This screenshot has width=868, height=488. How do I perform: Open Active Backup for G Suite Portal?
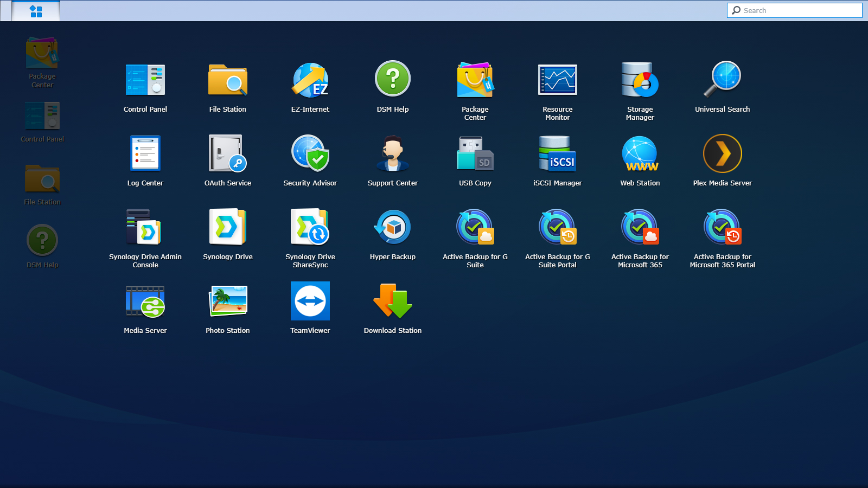558,239
